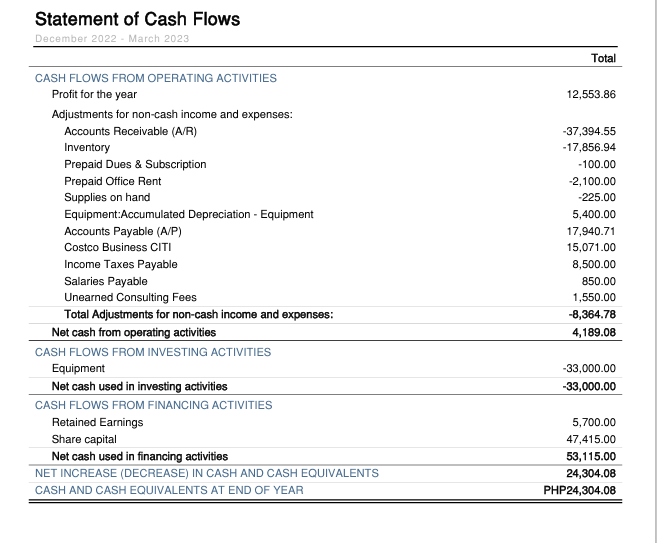Click the 5,400.00 depreciation amount
The image size is (657, 543).
tap(594, 214)
